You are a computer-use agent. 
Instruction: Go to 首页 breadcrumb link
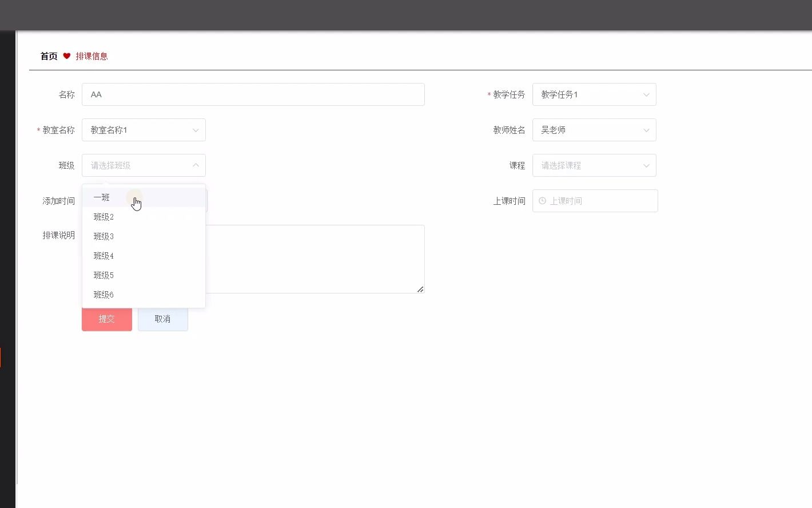pyautogui.click(x=49, y=56)
